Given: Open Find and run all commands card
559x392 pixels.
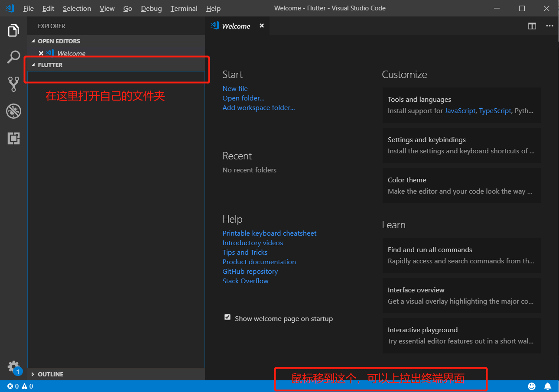Looking at the screenshot, I should [461, 255].
